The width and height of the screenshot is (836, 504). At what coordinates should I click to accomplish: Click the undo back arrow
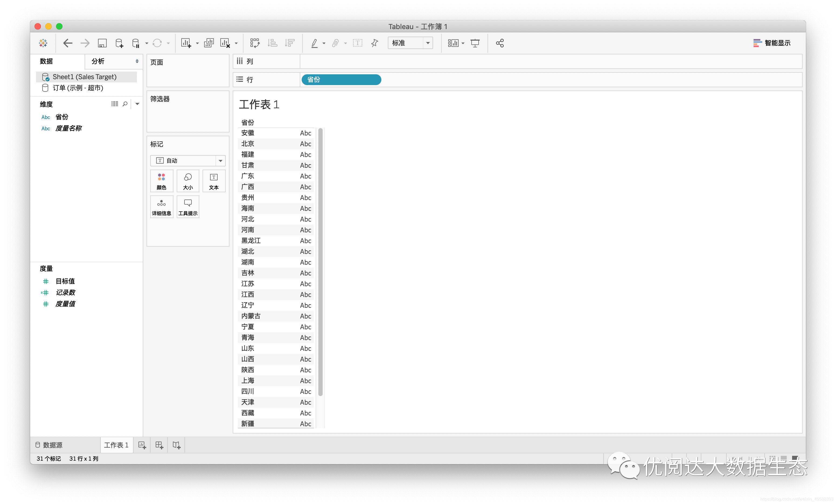68,43
